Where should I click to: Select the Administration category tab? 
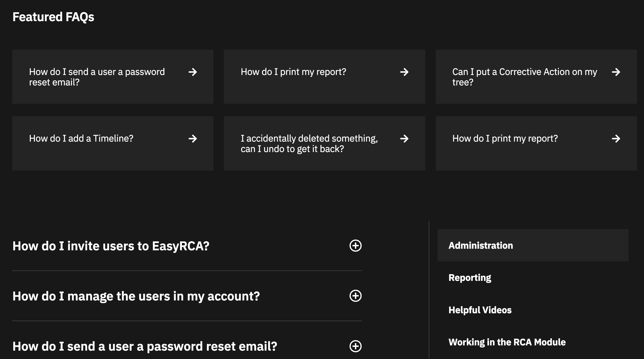(x=481, y=245)
